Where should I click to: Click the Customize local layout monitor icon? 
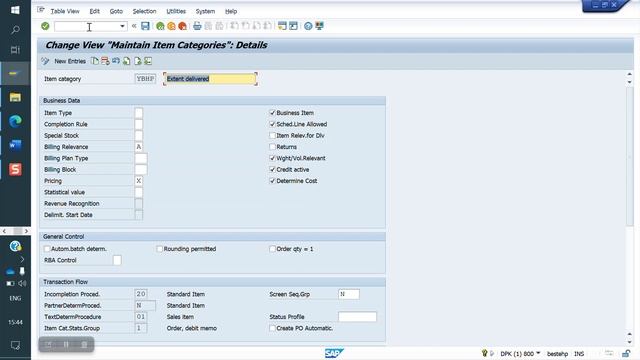point(319,26)
